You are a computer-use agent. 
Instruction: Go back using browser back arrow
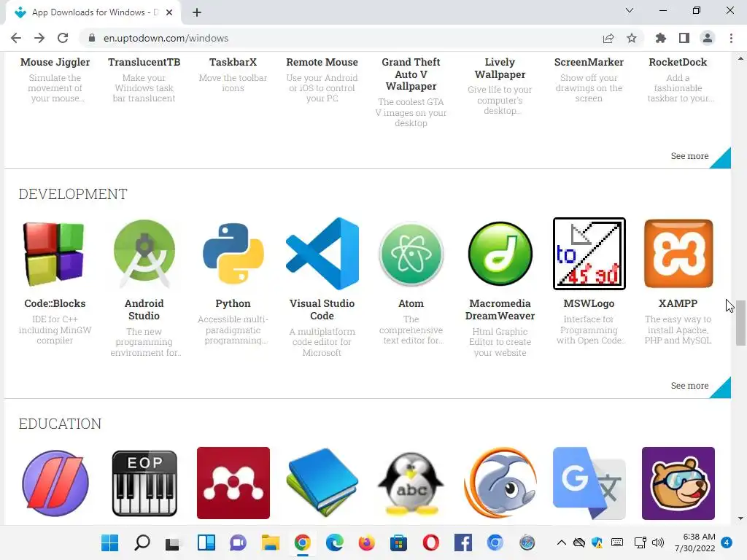coord(16,38)
